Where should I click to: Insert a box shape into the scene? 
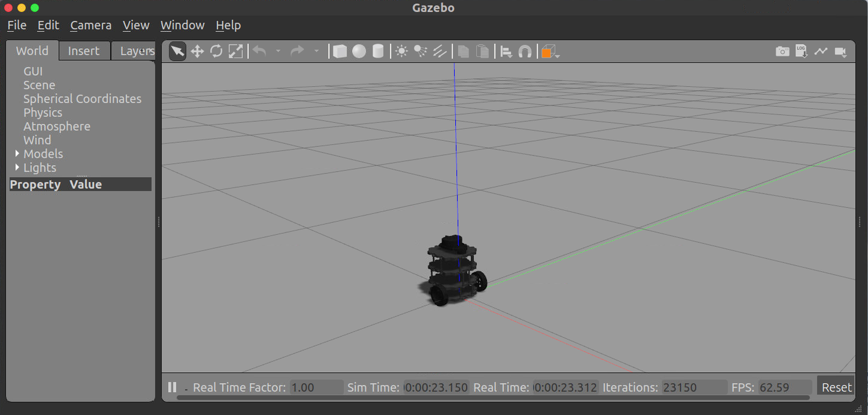point(339,51)
